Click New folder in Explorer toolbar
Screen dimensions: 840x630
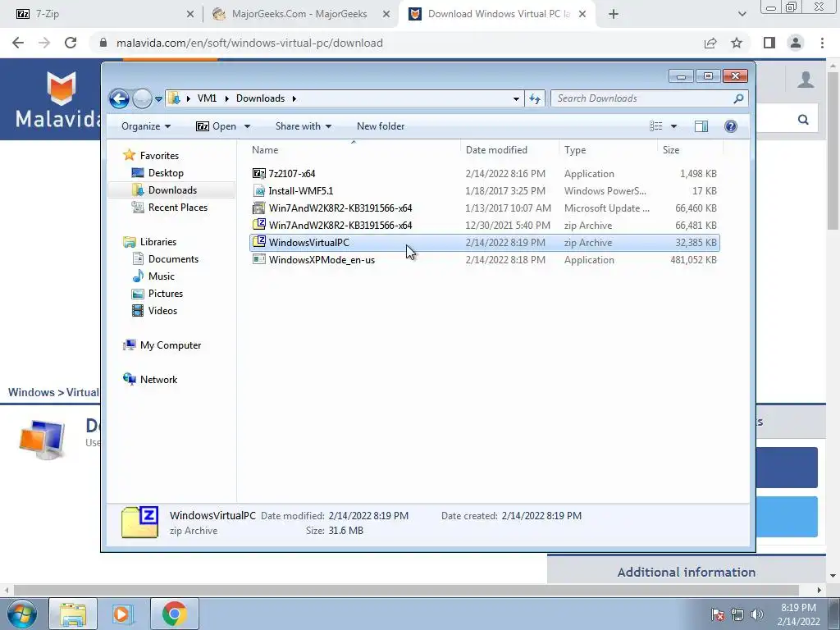point(381,126)
